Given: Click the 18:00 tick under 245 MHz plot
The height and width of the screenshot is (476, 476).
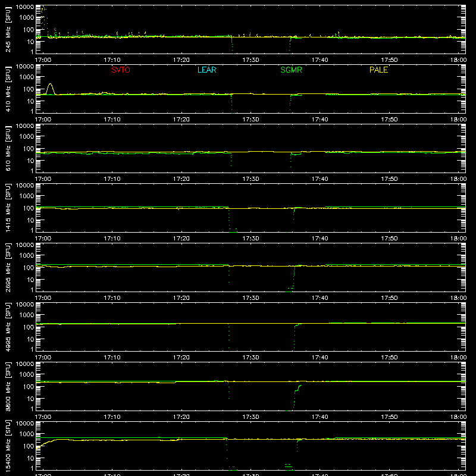Looking at the screenshot, I should [x=458, y=60].
